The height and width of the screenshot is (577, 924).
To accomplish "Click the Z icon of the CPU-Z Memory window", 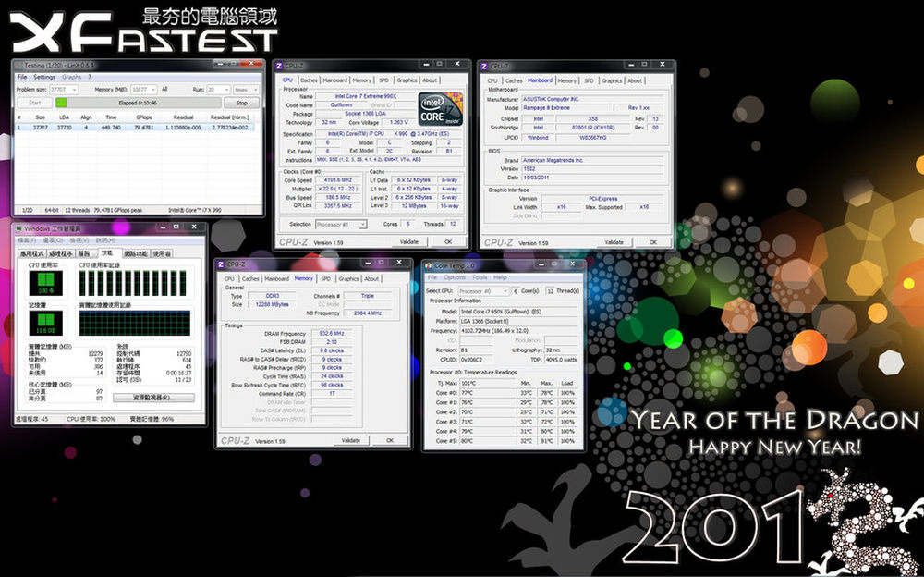I will point(222,264).
